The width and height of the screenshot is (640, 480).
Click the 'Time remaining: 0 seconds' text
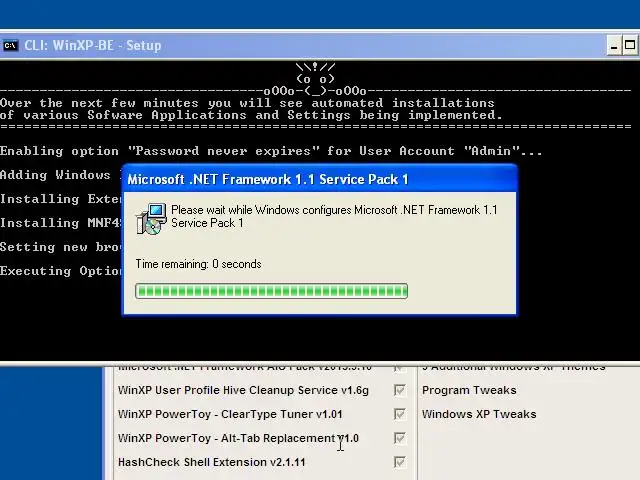pyautogui.click(x=198, y=264)
